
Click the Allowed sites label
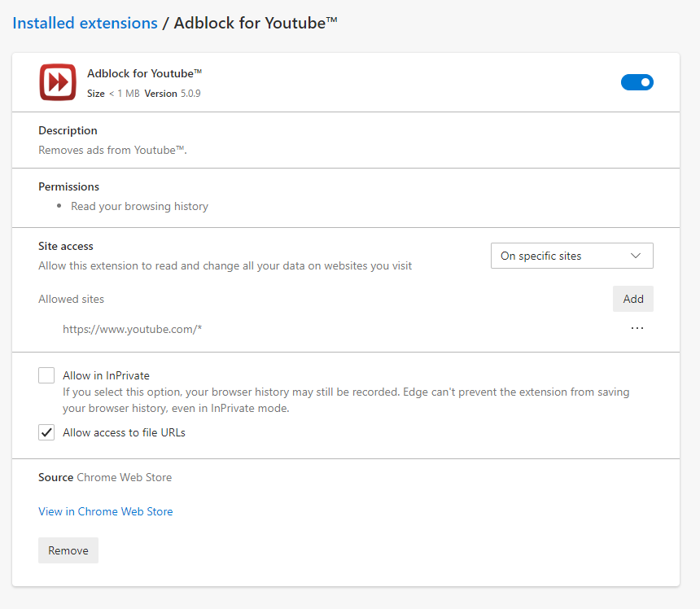(x=72, y=299)
